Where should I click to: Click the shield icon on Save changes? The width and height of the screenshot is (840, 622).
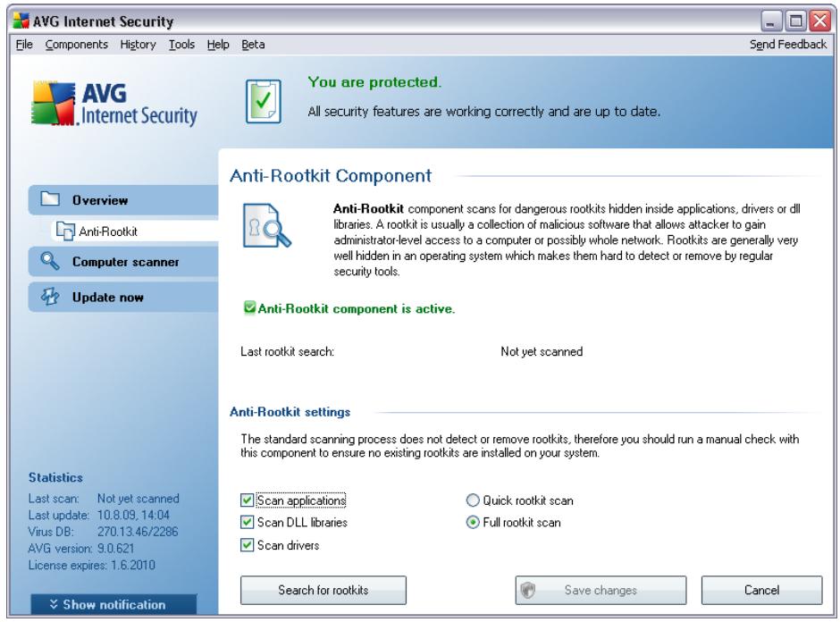coord(528,591)
